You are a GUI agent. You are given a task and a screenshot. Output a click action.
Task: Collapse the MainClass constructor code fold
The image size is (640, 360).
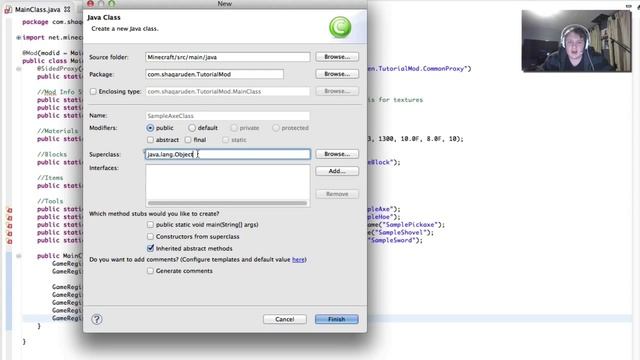18,256
